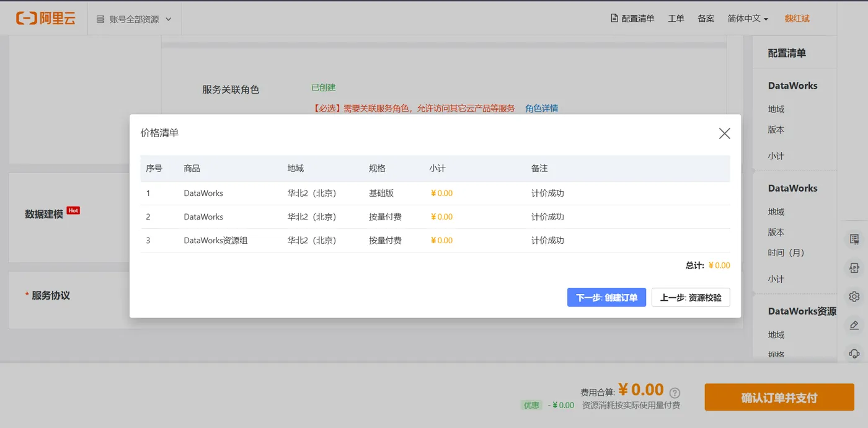The width and height of the screenshot is (868, 428).
Task: Click the 地域 column header in price table
Action: tap(296, 168)
